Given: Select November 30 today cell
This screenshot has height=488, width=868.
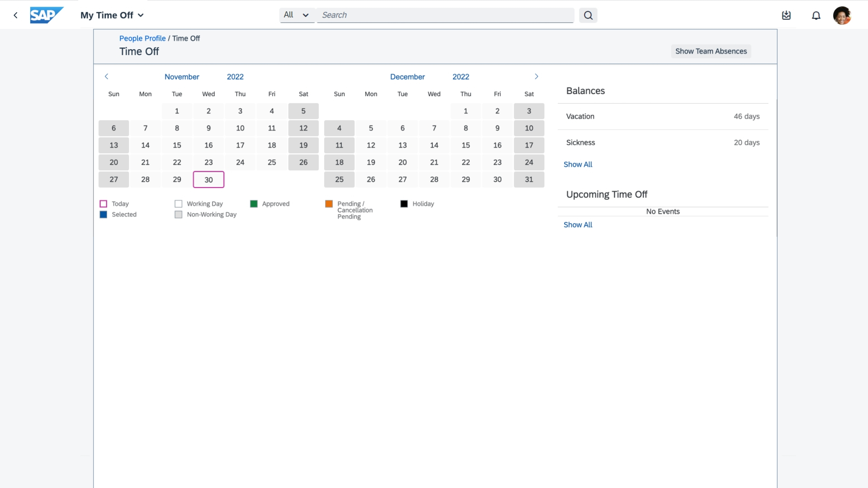Looking at the screenshot, I should coord(208,179).
